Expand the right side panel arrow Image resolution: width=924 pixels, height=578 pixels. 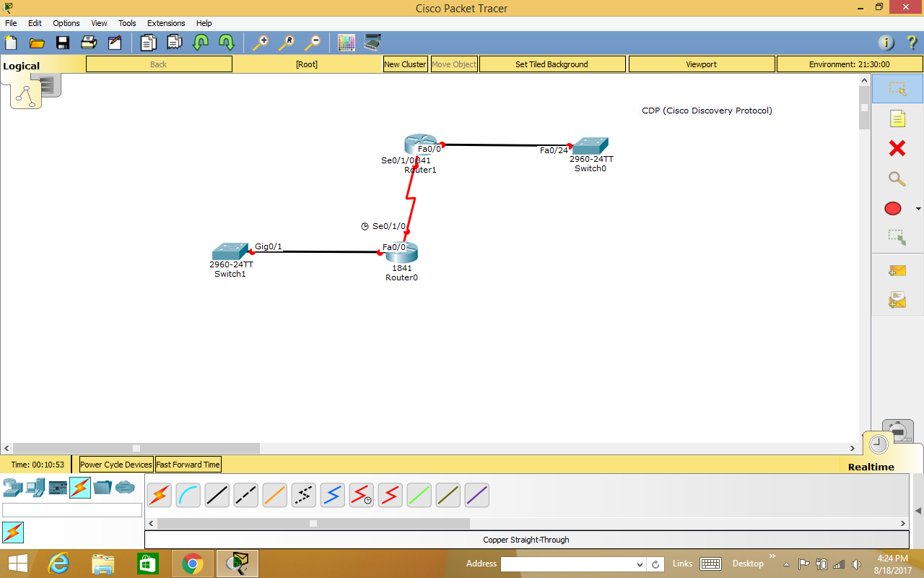coord(918,511)
